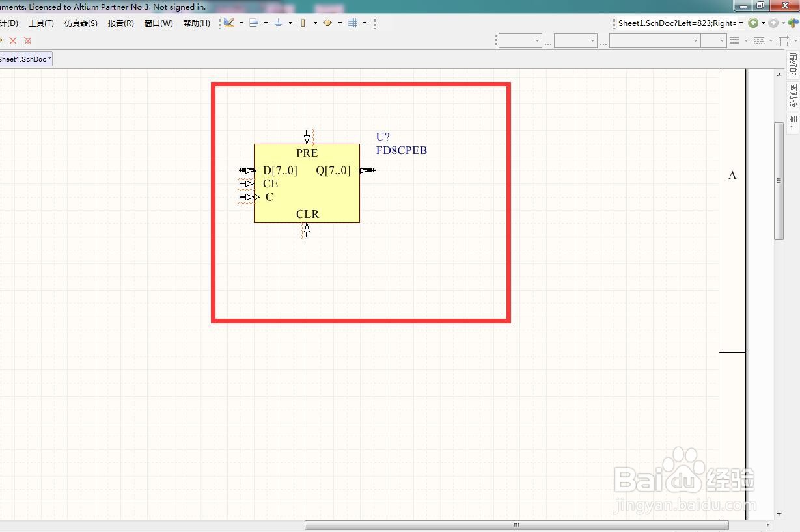The image size is (800, 532).
Task: Click the Q[7..0] output pin
Action: [367, 170]
